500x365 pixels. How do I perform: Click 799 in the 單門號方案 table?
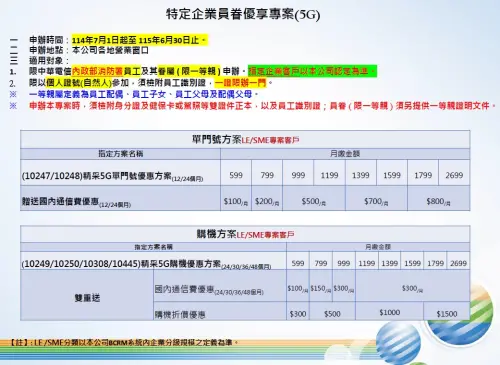[267, 175]
